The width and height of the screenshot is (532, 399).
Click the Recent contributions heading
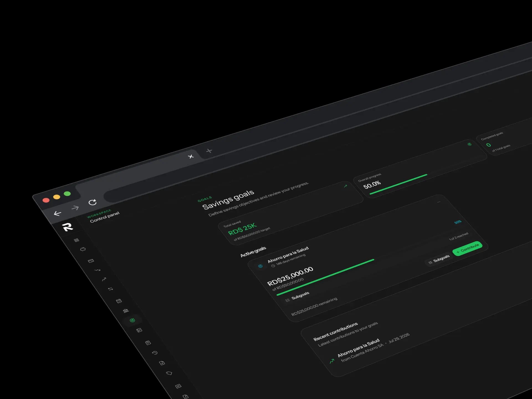(336, 331)
